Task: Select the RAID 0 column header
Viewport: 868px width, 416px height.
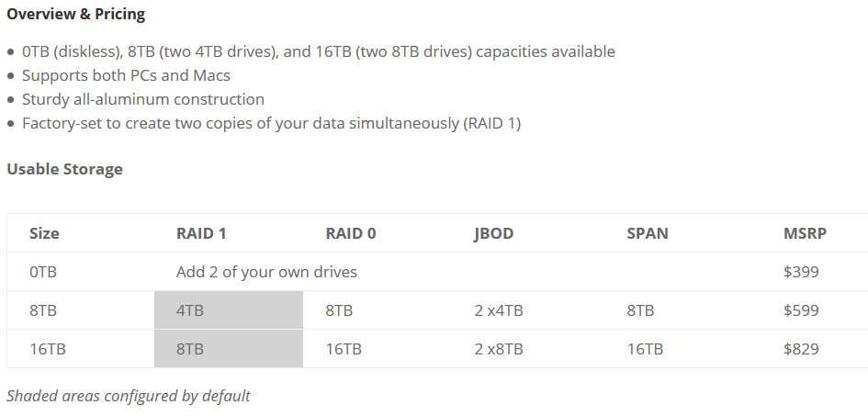Action: [x=350, y=233]
